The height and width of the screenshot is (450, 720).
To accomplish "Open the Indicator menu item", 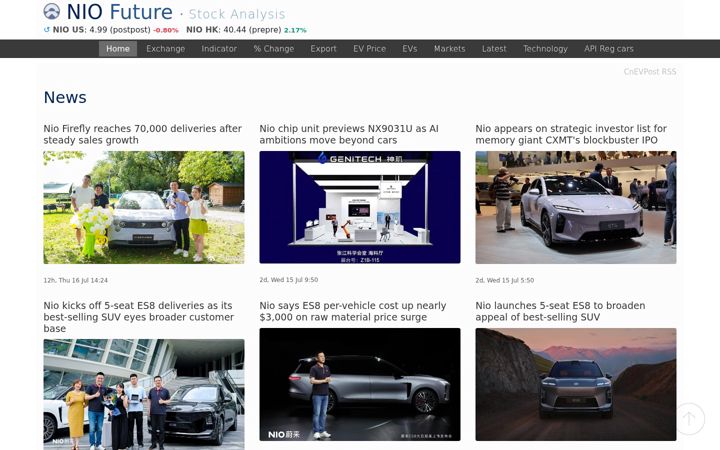I will pos(219,49).
